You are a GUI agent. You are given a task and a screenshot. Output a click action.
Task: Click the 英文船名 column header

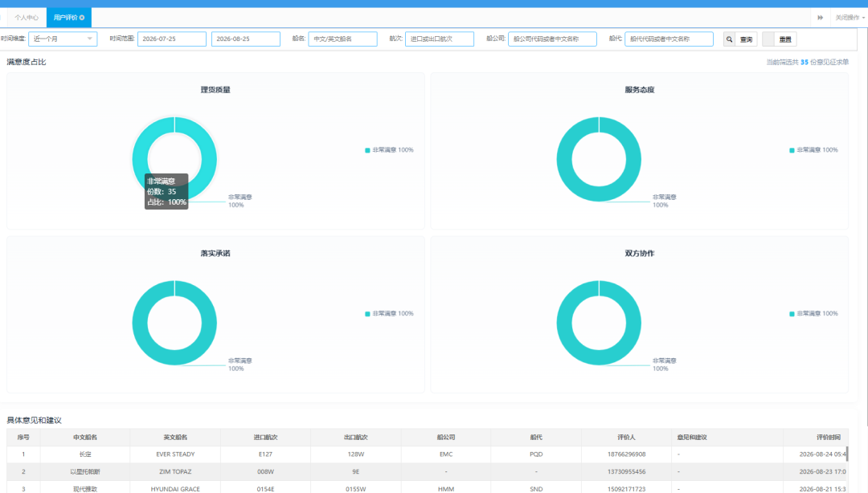coord(175,437)
